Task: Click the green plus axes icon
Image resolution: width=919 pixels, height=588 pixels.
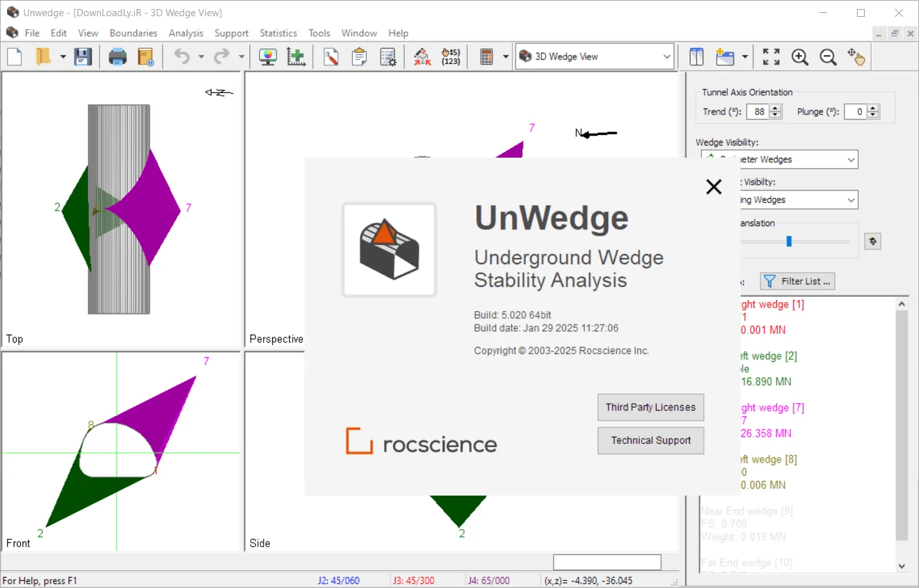Action: [x=296, y=57]
